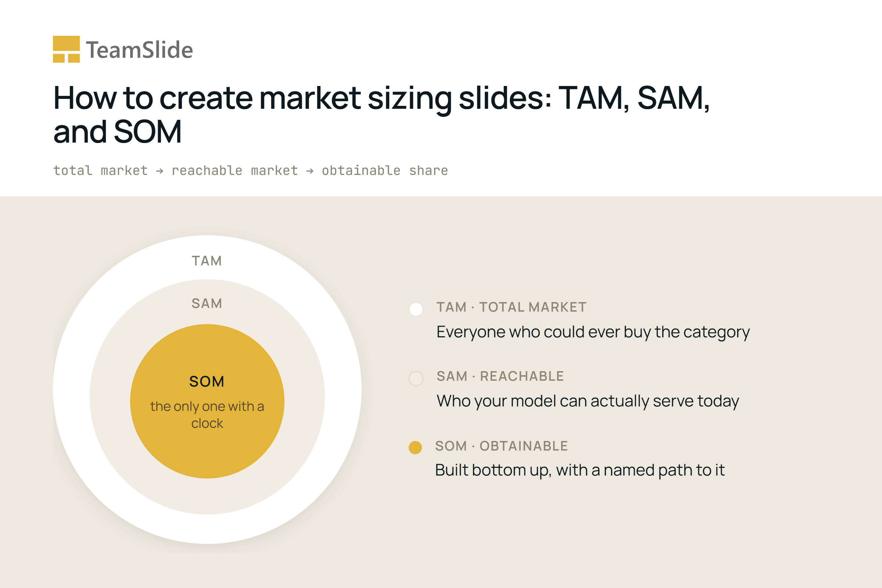The width and height of the screenshot is (882, 588).
Task: Click the 'TAM · TOTAL MARKET' legend heading
Action: click(x=512, y=307)
